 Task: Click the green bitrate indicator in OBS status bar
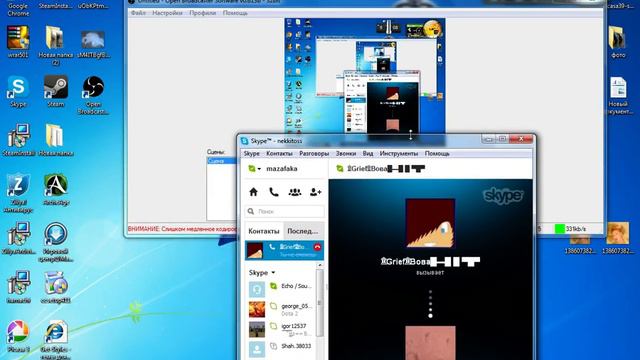560,229
